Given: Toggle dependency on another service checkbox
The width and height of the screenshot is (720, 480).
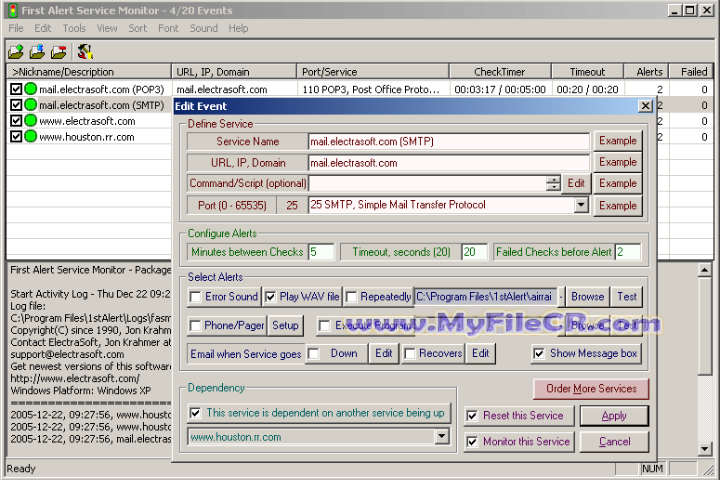Looking at the screenshot, I should (196, 412).
